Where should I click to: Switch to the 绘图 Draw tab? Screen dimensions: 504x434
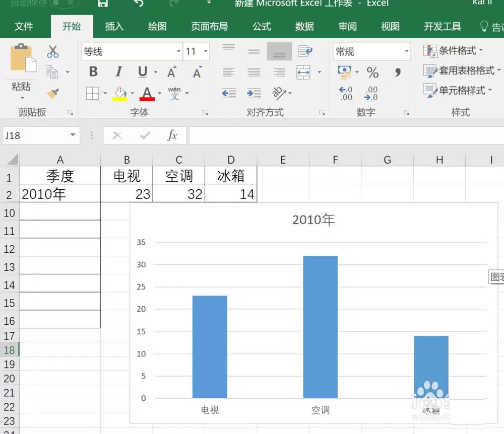(x=157, y=26)
